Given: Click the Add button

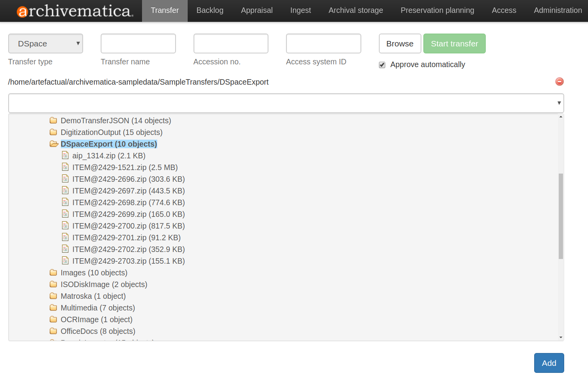Looking at the screenshot, I should coord(549,363).
